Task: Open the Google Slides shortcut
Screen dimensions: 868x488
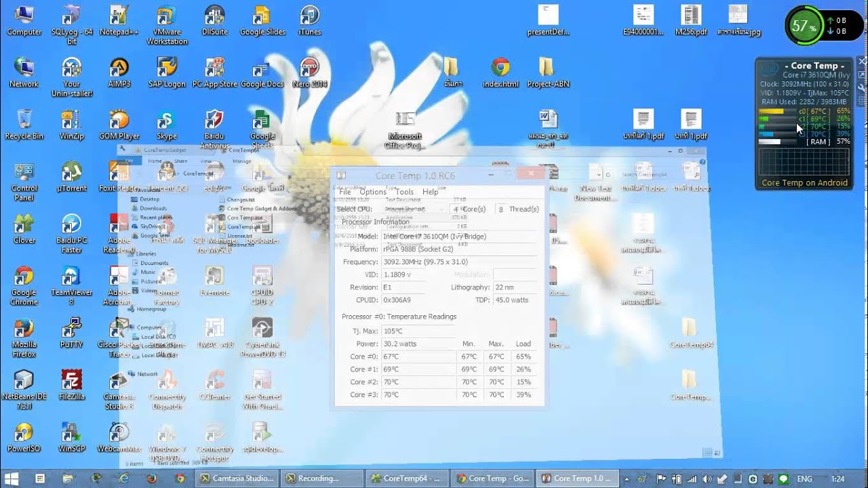Action: coord(262,21)
